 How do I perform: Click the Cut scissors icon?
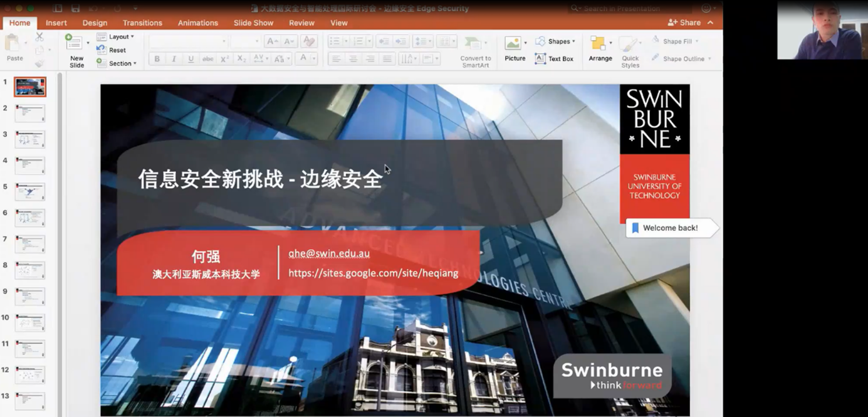pos(39,37)
